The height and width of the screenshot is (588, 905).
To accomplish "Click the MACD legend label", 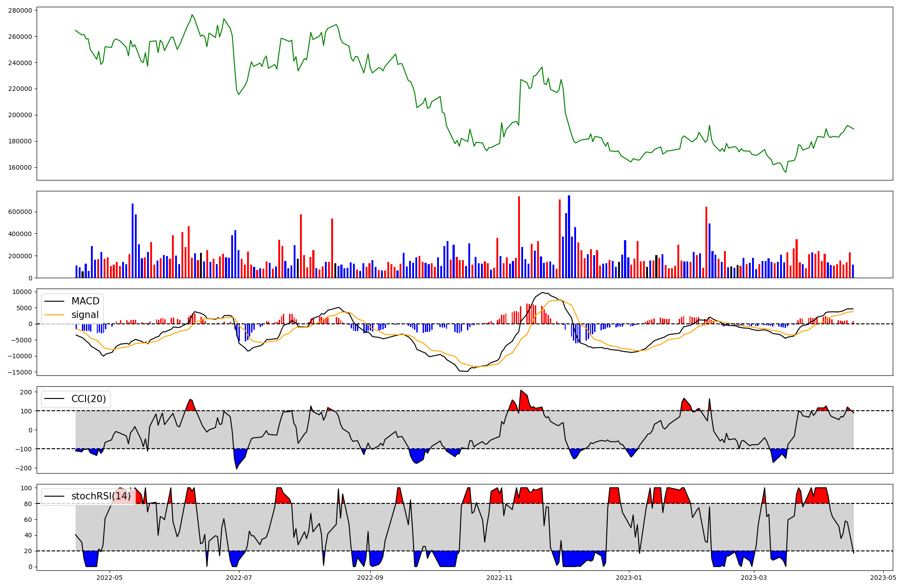I will (x=85, y=301).
